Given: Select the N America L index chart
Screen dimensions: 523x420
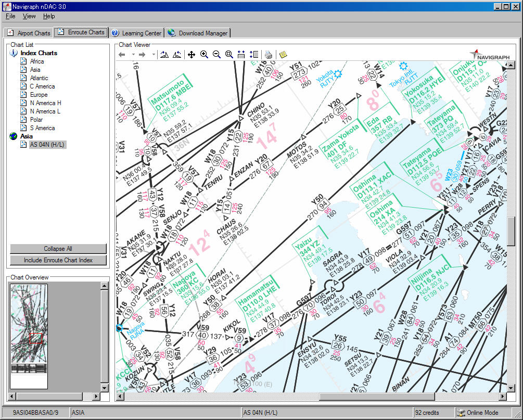Looking at the screenshot, I should [x=45, y=111].
